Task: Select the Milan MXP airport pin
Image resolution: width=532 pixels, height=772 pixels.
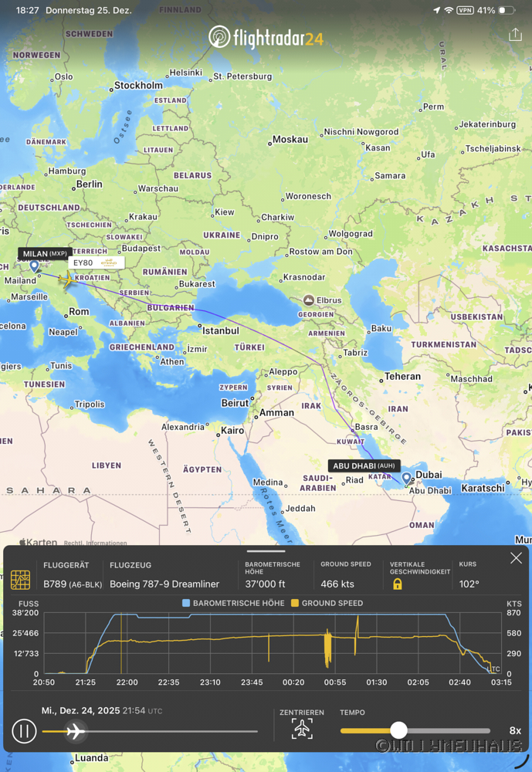Action: 34,266
